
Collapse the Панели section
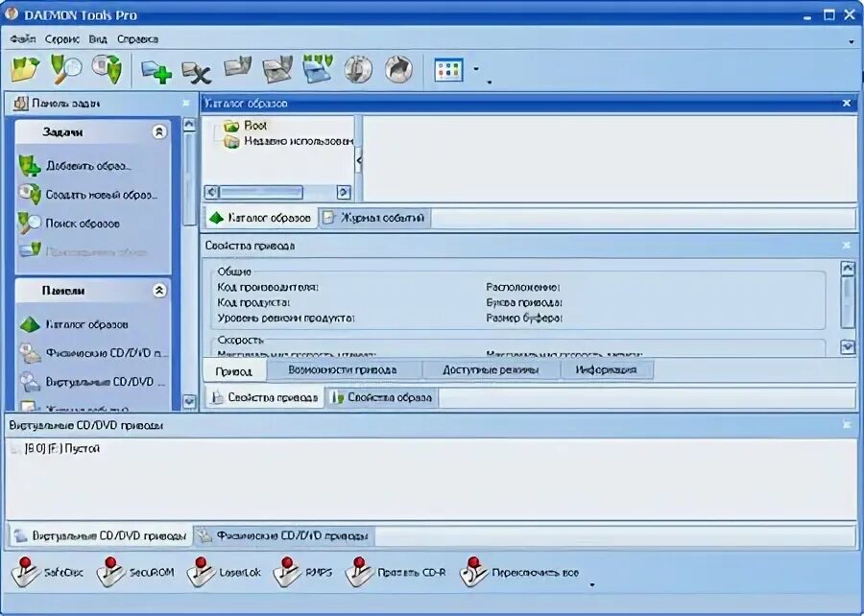click(x=159, y=291)
